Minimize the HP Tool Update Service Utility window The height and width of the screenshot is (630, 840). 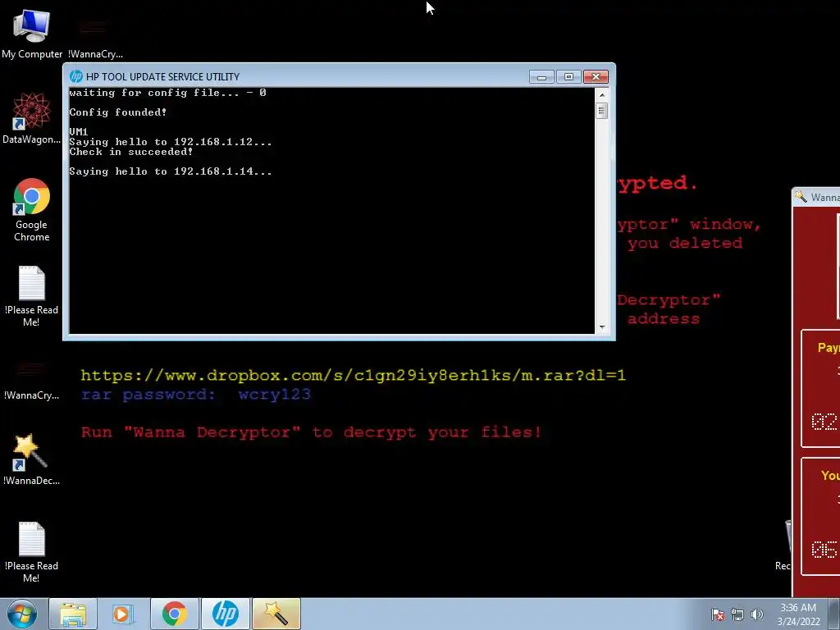pos(541,77)
